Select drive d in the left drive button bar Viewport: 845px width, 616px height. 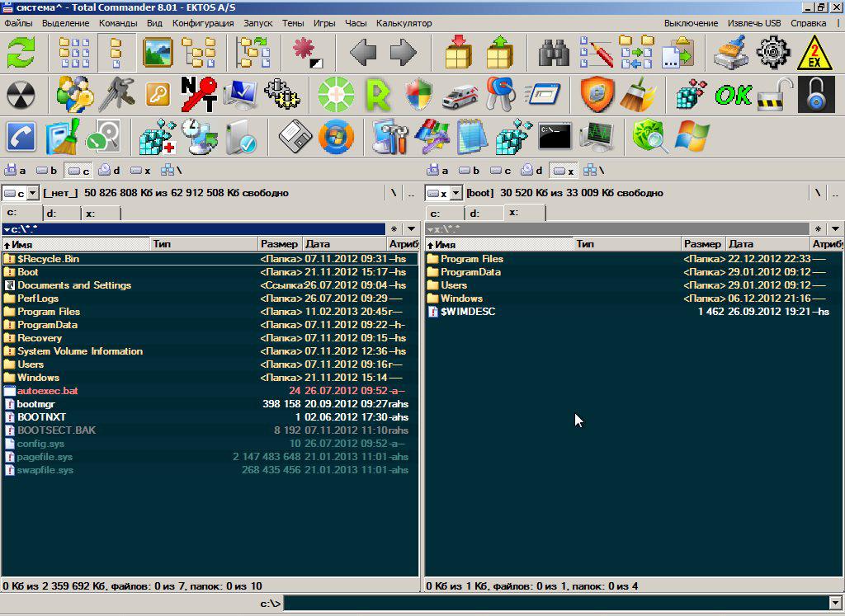click(110, 171)
